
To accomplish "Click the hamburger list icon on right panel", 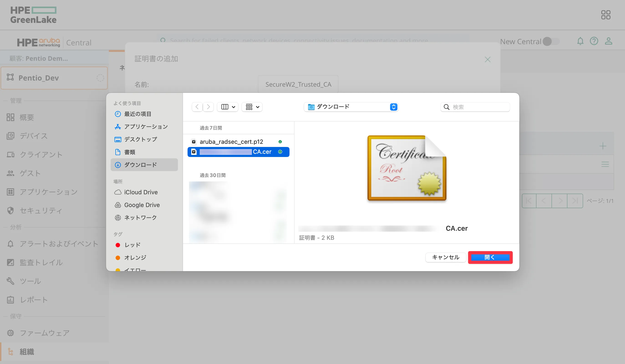I will tap(605, 164).
